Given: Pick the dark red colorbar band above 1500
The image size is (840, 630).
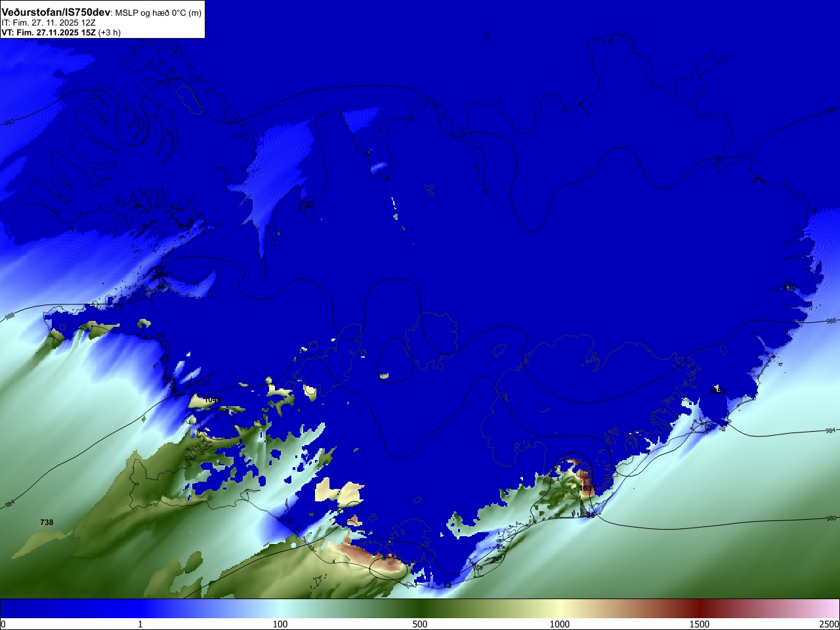Looking at the screenshot, I should [700, 608].
